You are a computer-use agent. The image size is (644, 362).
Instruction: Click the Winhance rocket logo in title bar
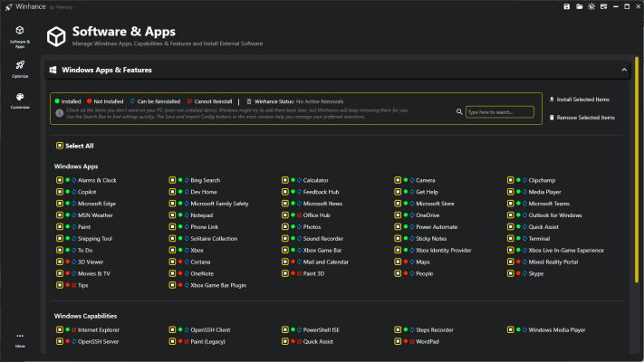9,7
